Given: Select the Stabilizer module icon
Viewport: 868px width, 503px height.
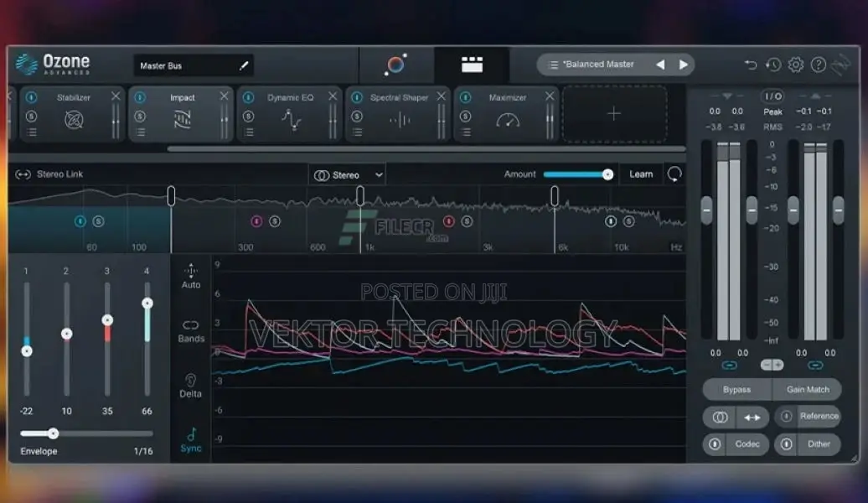Looking at the screenshot, I should [x=74, y=119].
